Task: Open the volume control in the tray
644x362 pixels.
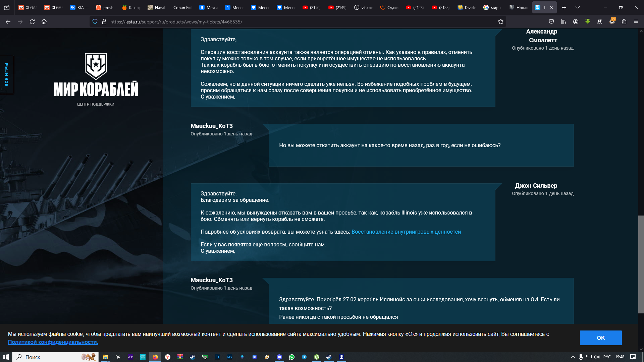Action: point(597,357)
